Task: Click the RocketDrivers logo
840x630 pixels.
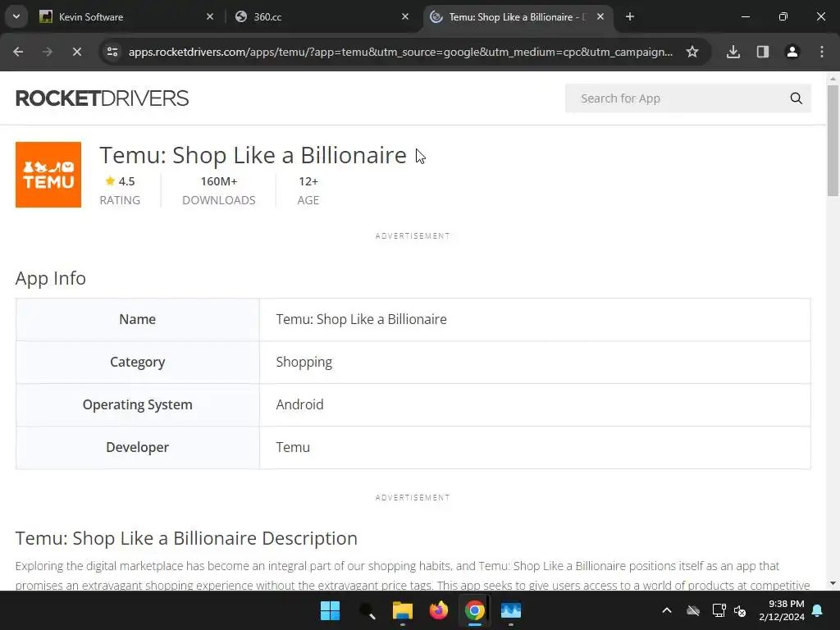Action: tap(102, 98)
